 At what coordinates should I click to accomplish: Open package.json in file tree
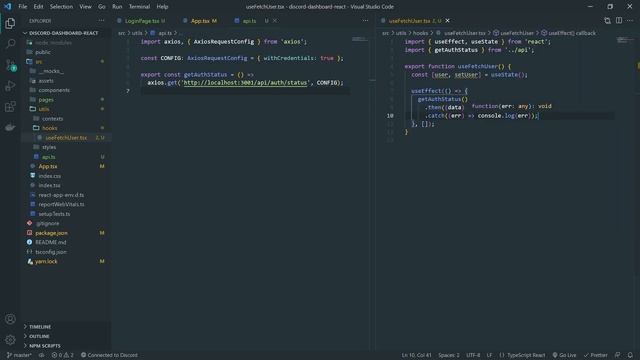click(x=51, y=233)
